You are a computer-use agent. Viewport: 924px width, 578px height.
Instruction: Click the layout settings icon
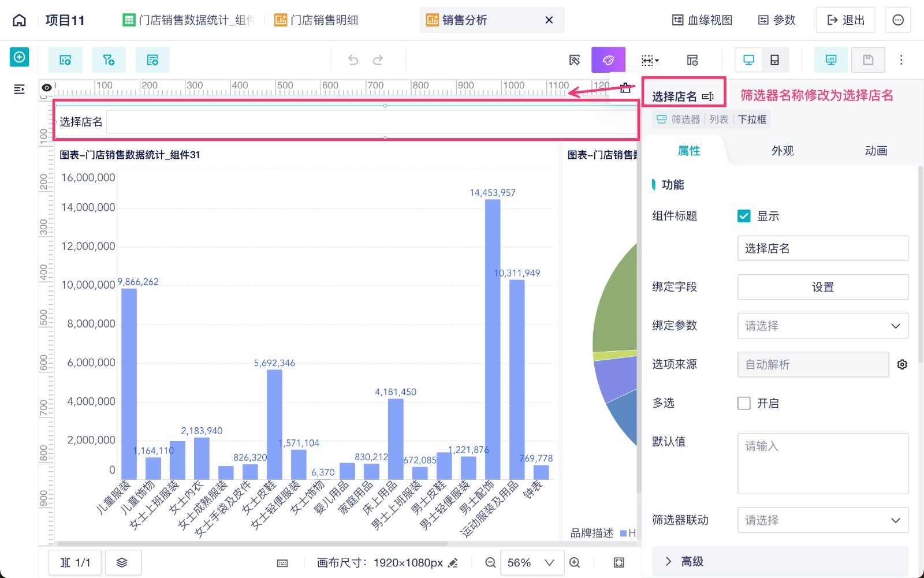tap(692, 60)
